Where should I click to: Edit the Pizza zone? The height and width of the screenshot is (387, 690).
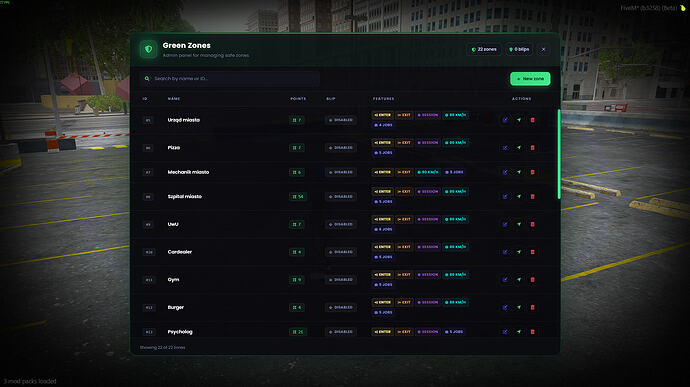point(505,147)
